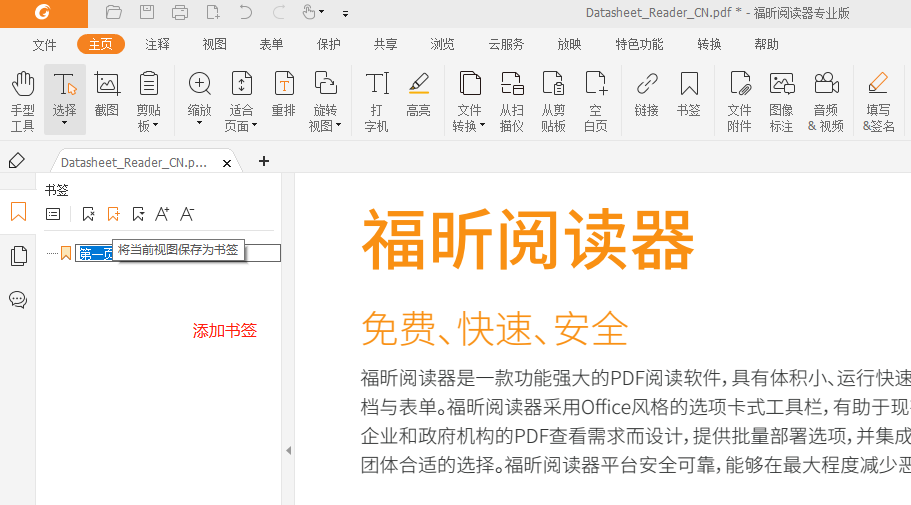
Task: Increase bookmark font size A+
Action: coord(162,214)
